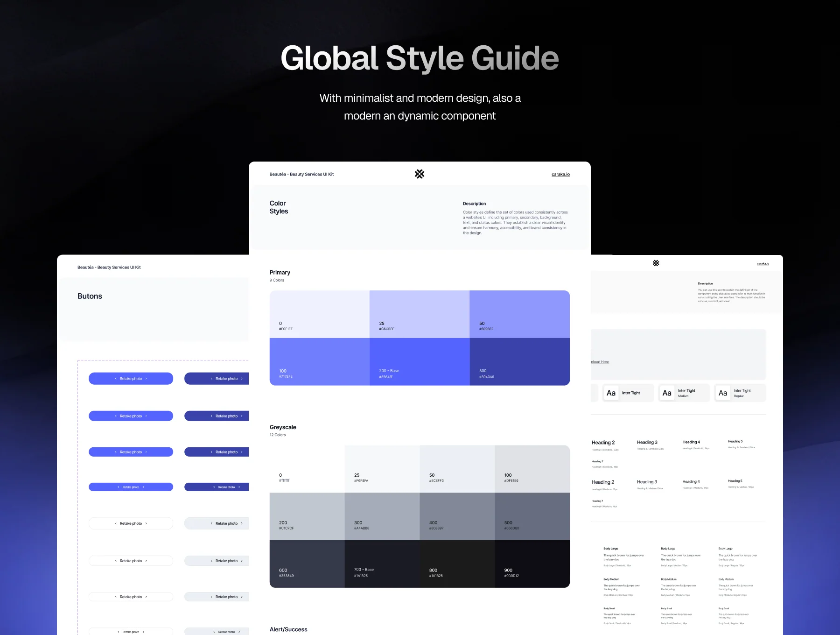Click the cross logo icon in Color Styles panel
Image resolution: width=840 pixels, height=635 pixels.
[420, 174]
